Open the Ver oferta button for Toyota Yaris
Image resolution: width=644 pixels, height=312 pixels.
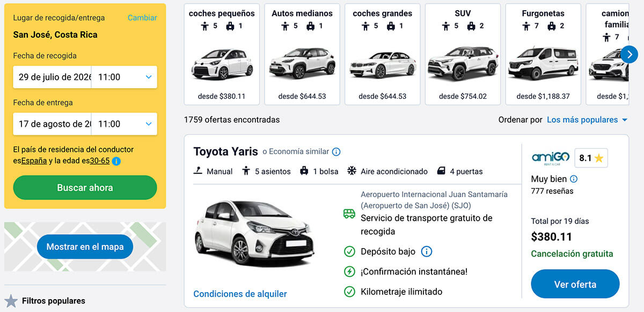click(575, 284)
